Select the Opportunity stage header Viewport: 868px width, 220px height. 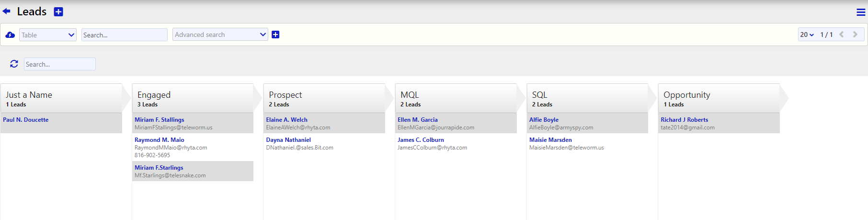(x=719, y=98)
